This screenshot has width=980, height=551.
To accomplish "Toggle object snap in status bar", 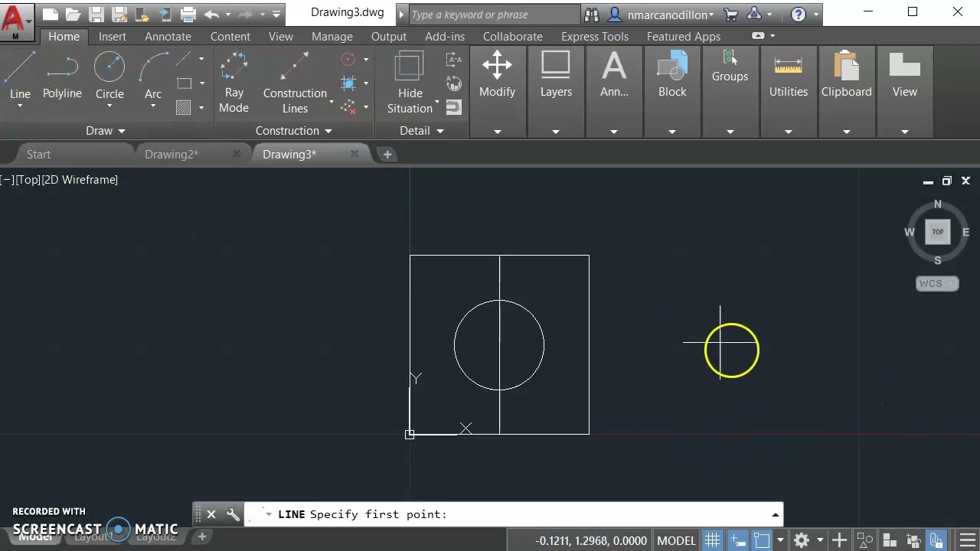I will click(x=761, y=540).
